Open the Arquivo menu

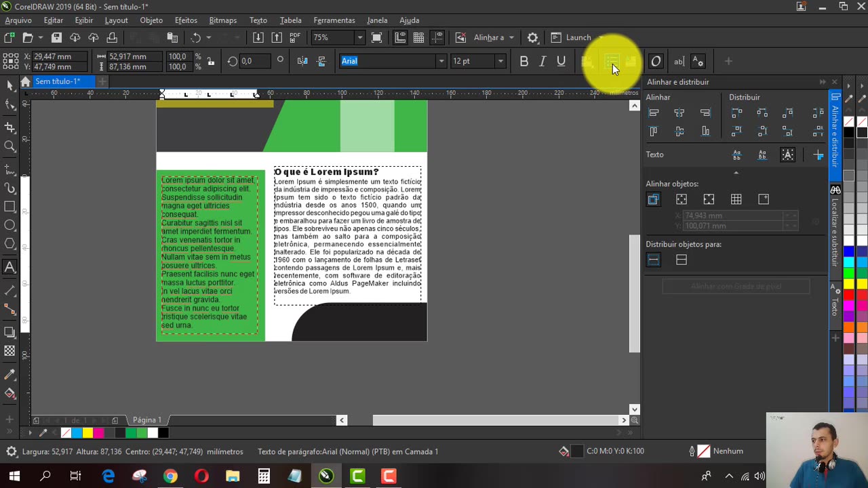[x=18, y=20]
